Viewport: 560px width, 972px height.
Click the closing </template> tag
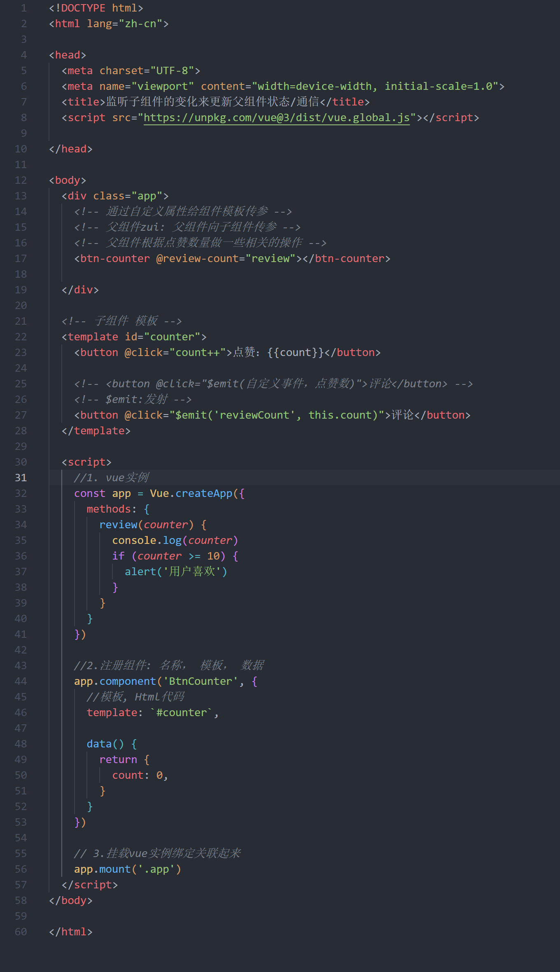click(96, 431)
